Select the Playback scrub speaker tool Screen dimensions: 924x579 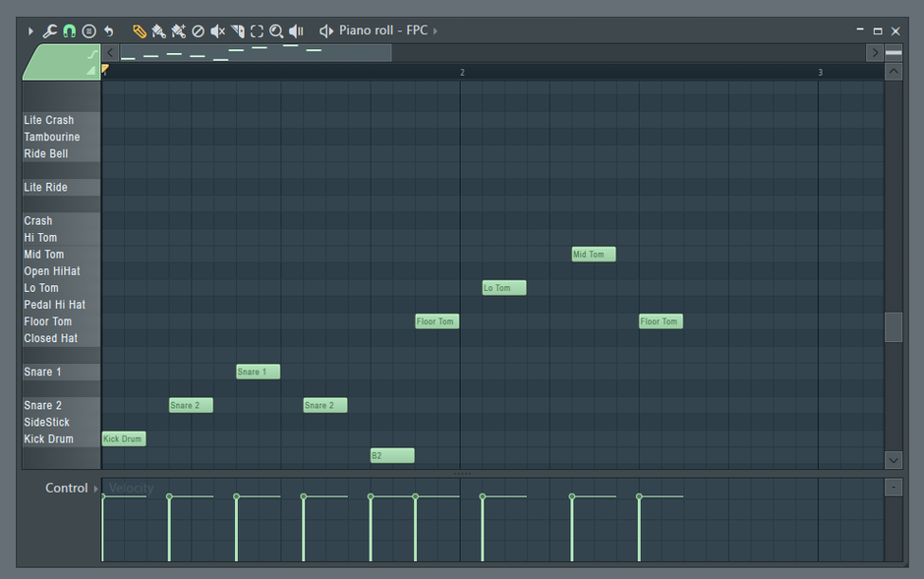(297, 30)
